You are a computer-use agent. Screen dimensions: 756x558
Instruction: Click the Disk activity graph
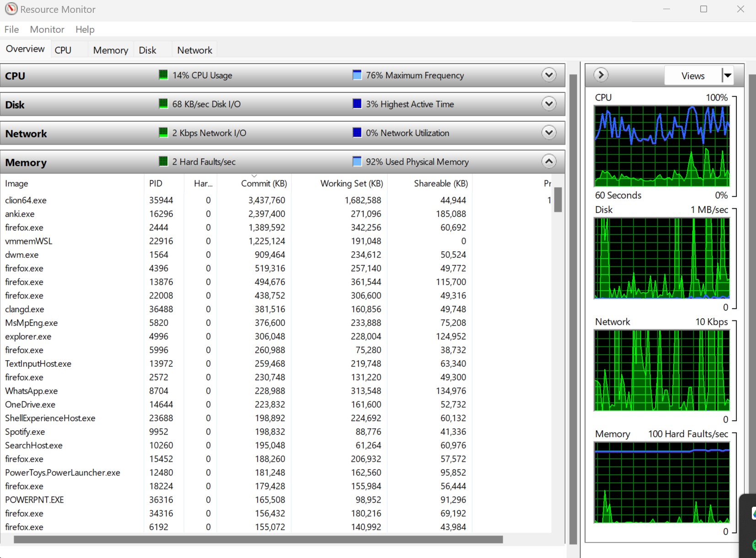tap(661, 258)
